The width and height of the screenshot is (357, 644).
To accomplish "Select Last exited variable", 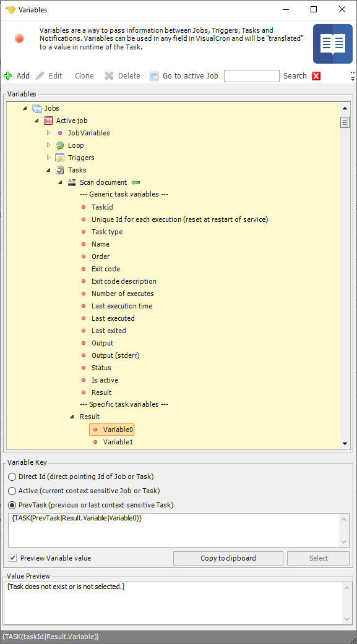I will point(108,331).
